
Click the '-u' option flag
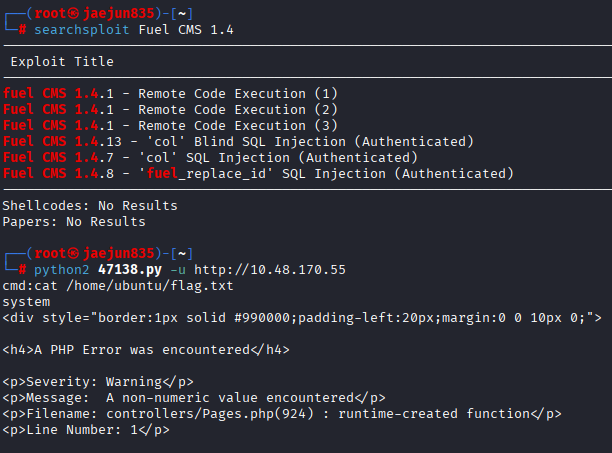(178, 270)
